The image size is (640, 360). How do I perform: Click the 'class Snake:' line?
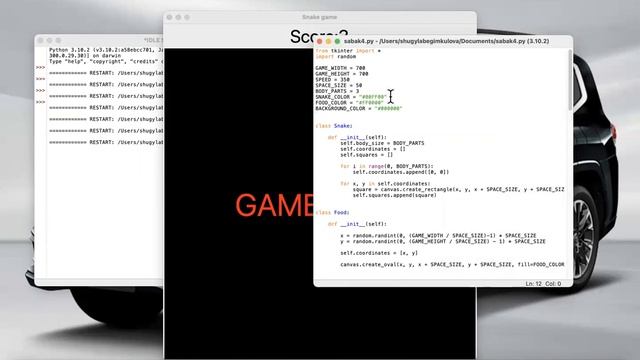[334, 126]
